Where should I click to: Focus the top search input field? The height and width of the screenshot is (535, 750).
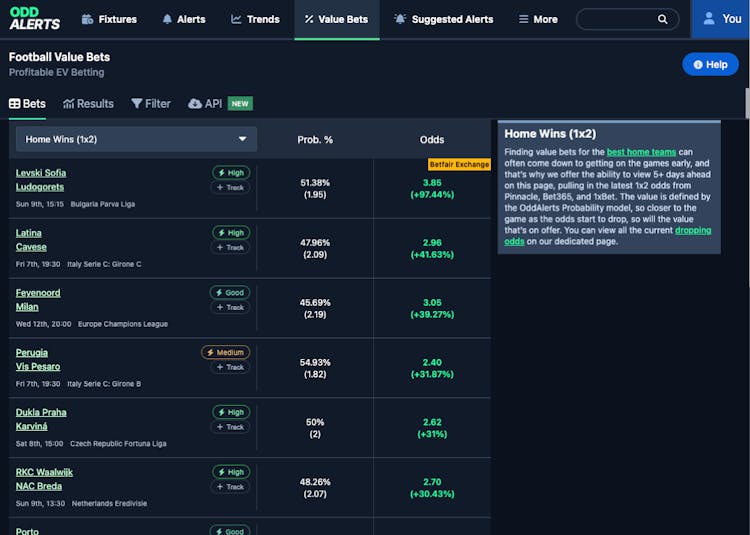coord(628,19)
